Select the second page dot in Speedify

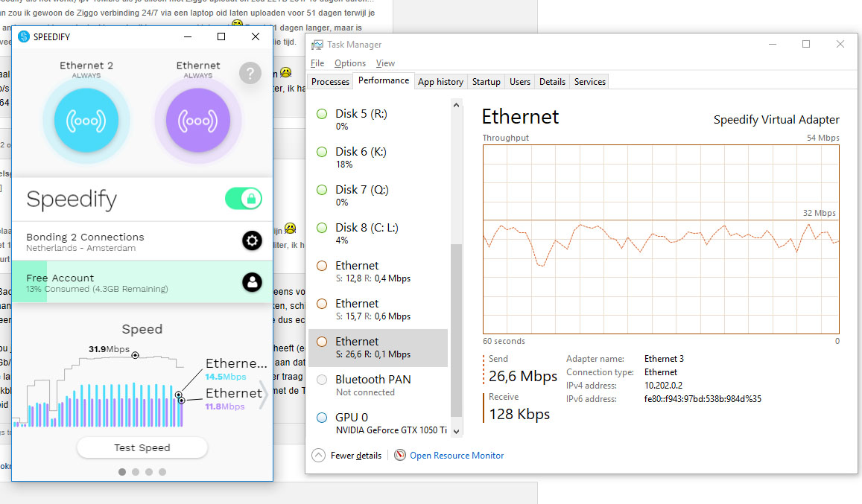(136, 471)
